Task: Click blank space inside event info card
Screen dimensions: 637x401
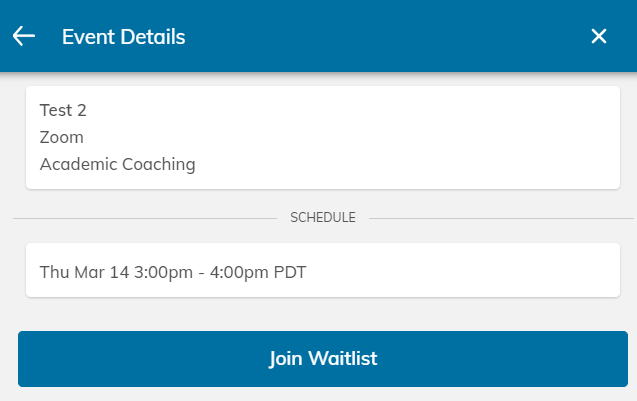Action: (x=420, y=137)
